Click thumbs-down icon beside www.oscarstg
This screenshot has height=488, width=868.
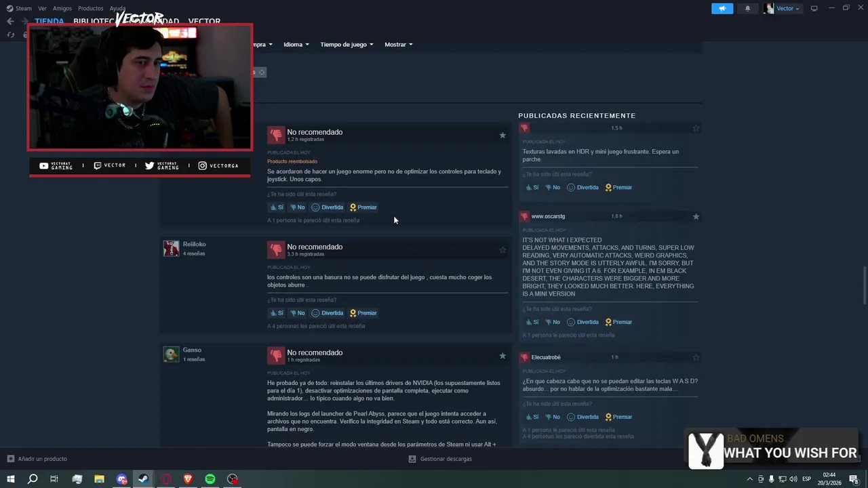(524, 216)
